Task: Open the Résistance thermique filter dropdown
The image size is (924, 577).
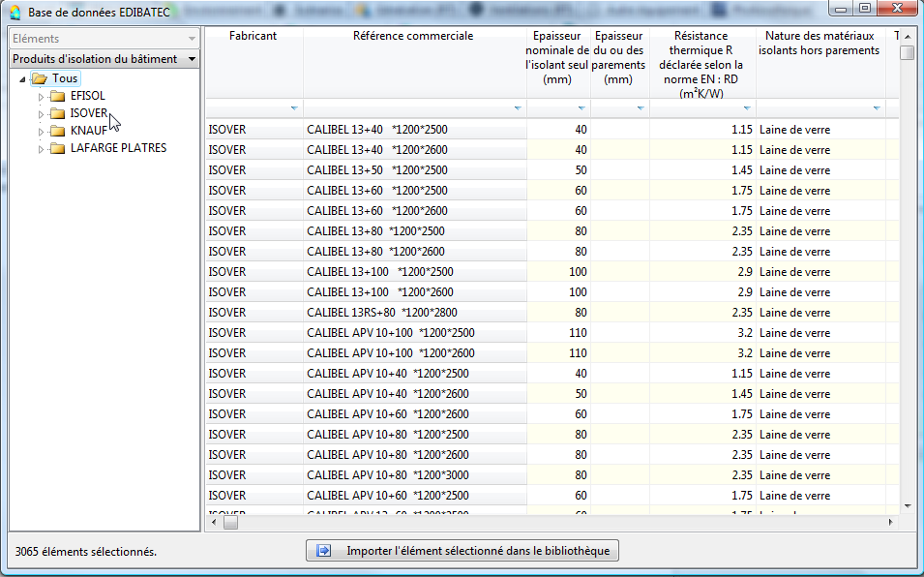Action: point(747,108)
